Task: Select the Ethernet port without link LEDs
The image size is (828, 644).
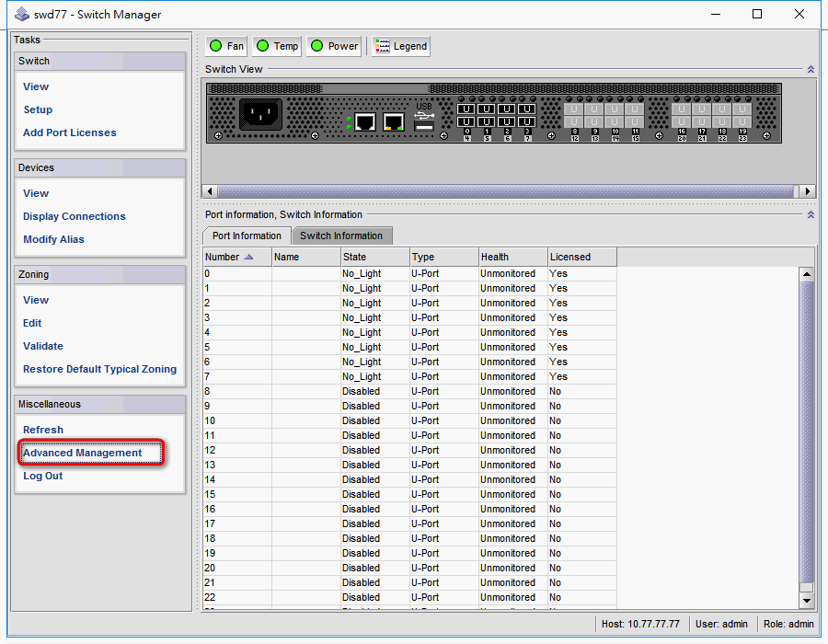Action: click(365, 122)
